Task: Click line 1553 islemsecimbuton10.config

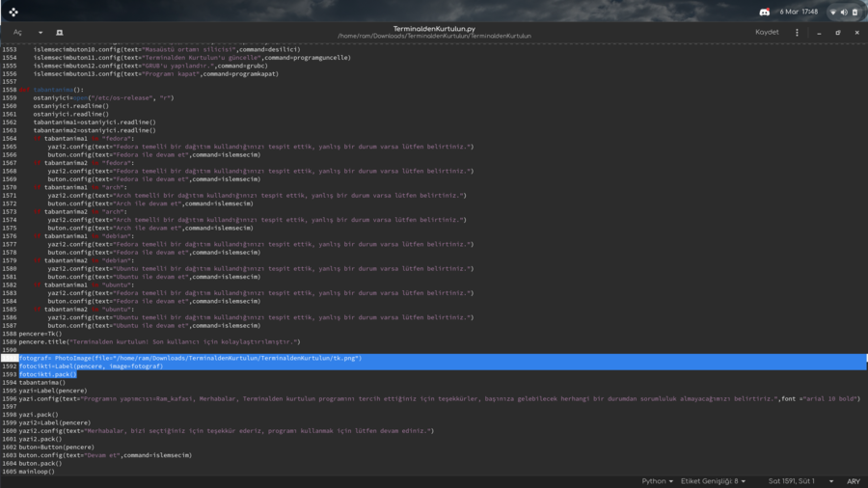Action: coord(167,49)
